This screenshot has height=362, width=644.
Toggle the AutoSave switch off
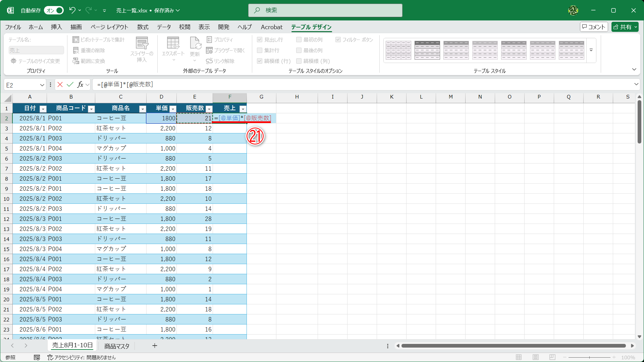(x=54, y=10)
